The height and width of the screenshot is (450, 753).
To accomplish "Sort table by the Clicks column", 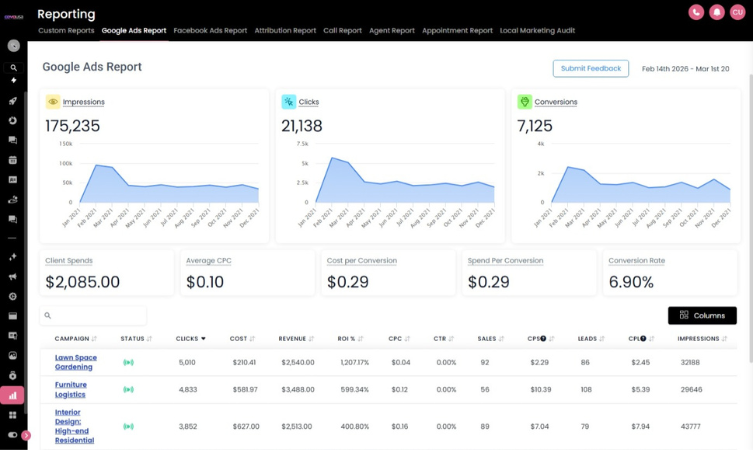I will click(190, 338).
